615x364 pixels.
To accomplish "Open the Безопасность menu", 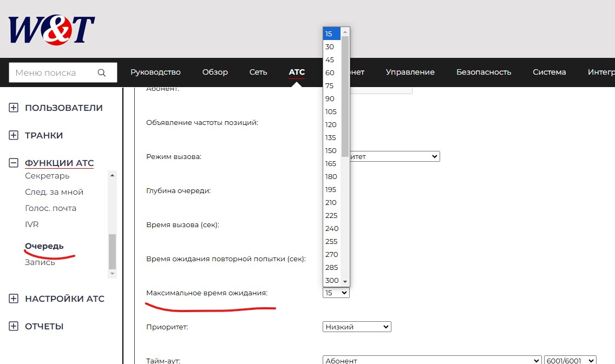I will (483, 72).
